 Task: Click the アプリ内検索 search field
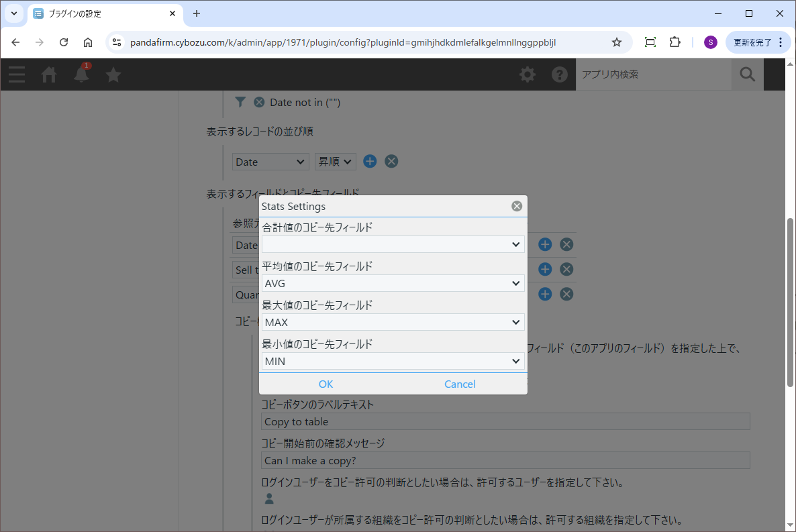652,74
